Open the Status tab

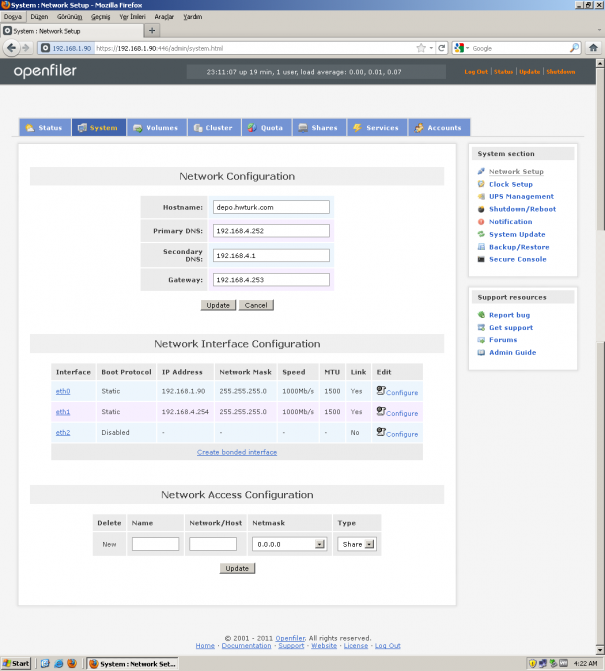(x=45, y=128)
